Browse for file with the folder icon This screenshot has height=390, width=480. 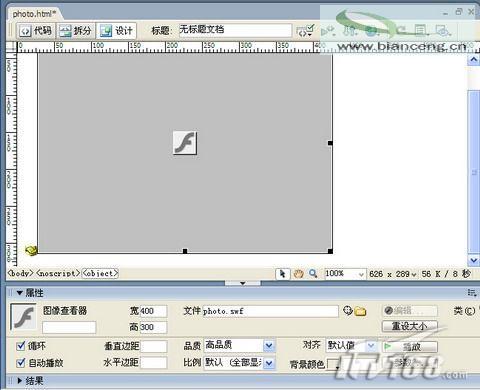360,311
